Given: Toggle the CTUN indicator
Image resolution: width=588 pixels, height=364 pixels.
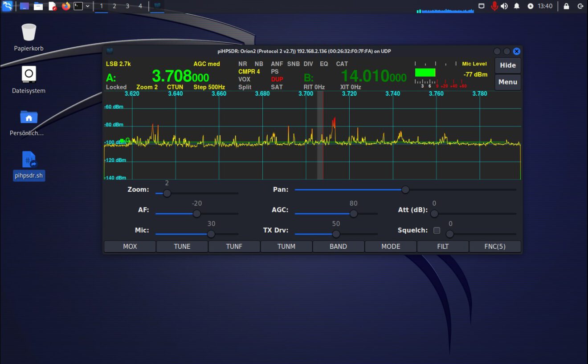Looking at the screenshot, I should pos(175,87).
